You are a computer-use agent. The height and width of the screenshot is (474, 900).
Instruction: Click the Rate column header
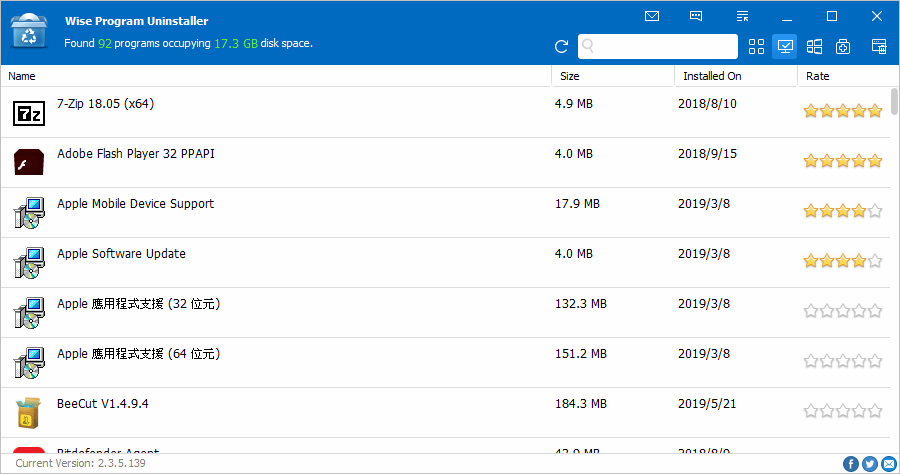click(x=817, y=76)
